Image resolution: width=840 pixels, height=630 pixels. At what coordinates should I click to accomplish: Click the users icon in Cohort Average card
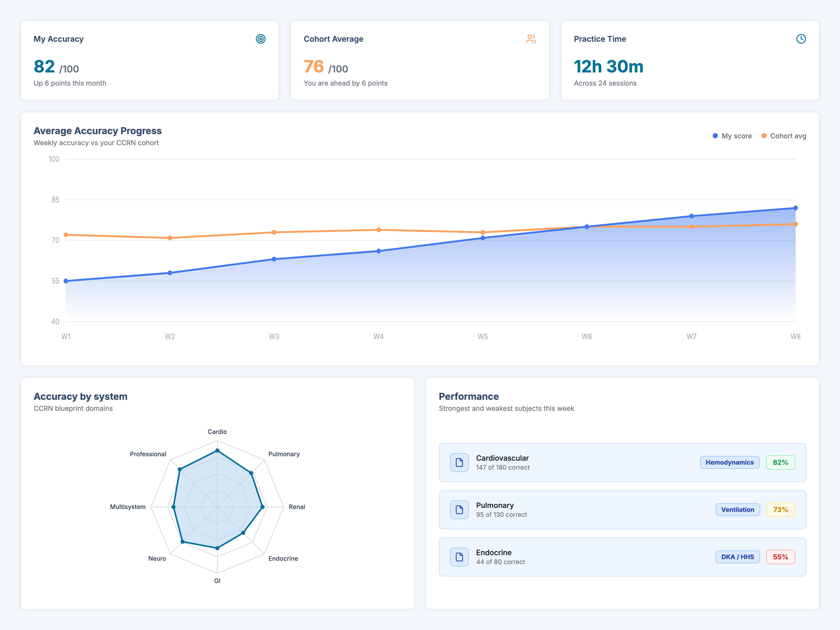tap(531, 39)
